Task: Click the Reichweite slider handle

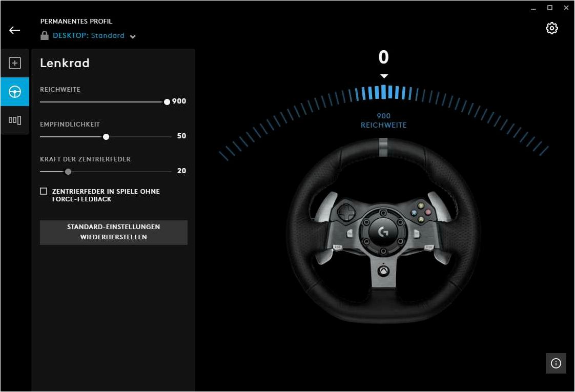Action: click(x=167, y=102)
